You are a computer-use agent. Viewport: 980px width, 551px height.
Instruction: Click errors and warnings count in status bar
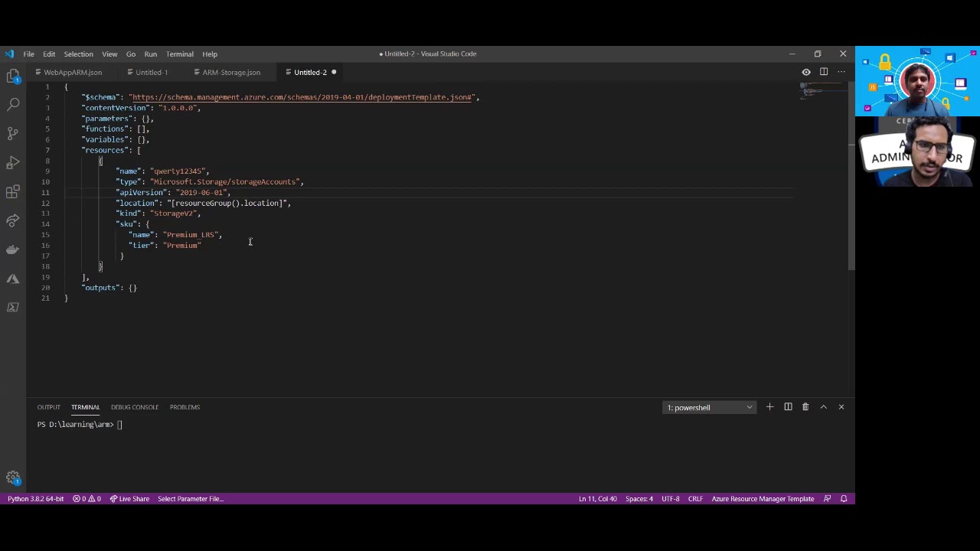coord(87,499)
